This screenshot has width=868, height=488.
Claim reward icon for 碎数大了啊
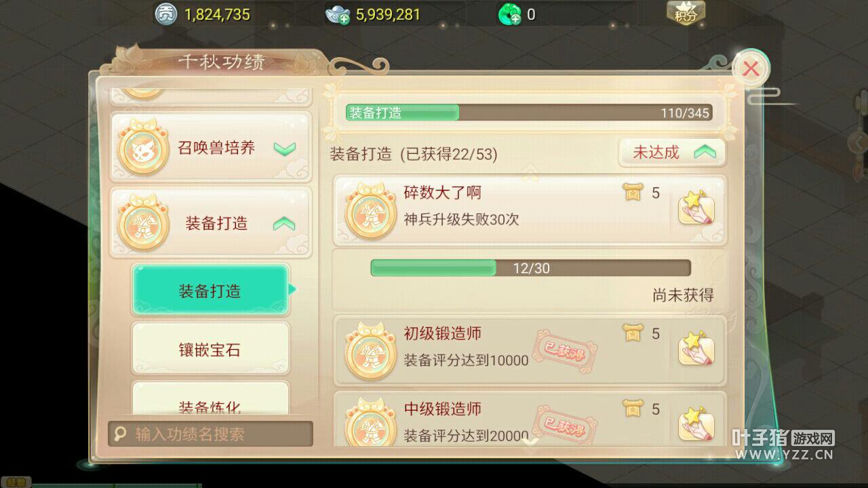[x=696, y=208]
